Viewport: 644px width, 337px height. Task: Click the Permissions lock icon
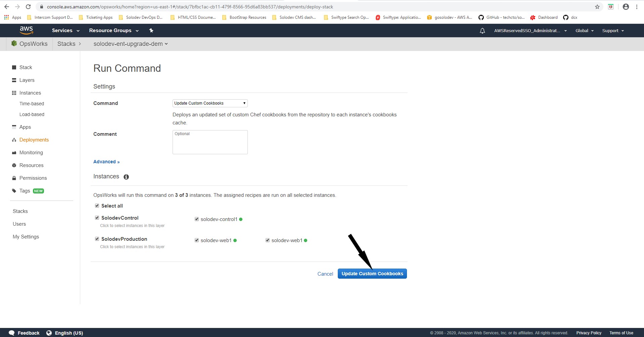(14, 178)
